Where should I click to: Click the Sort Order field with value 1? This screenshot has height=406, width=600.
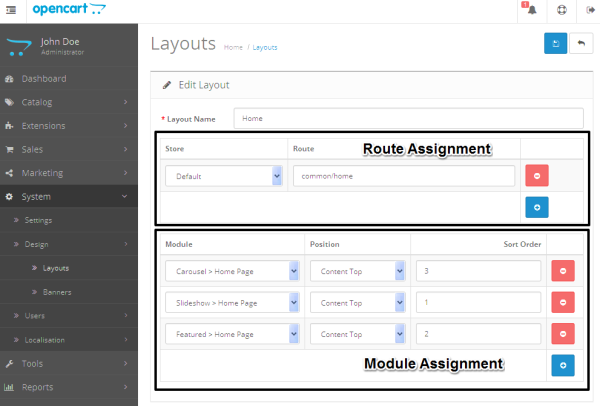click(478, 302)
